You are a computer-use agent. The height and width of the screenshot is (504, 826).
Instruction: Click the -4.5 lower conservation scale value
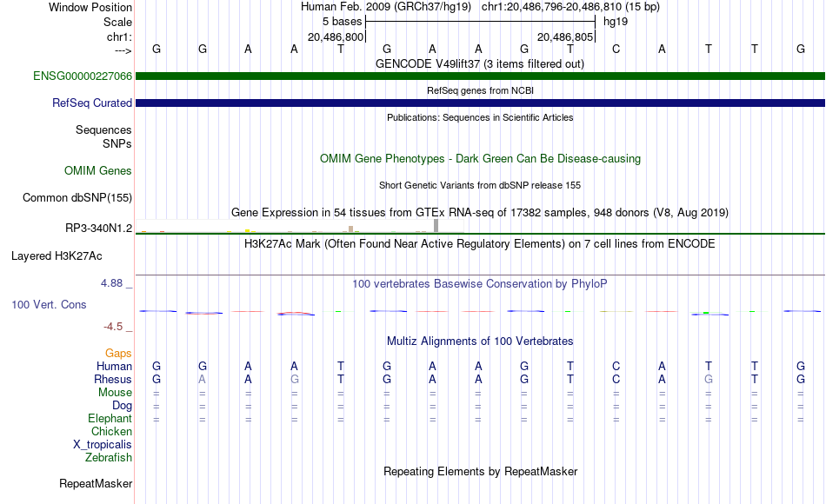tap(113, 327)
